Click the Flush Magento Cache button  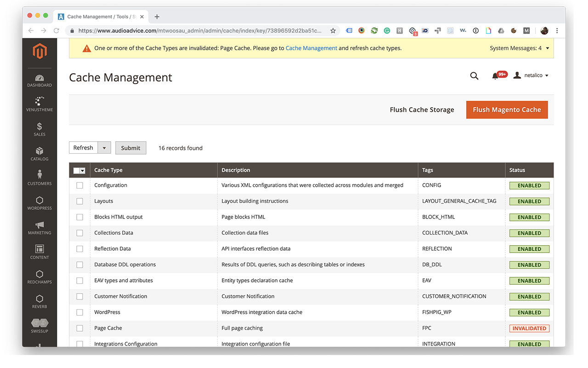pos(507,109)
